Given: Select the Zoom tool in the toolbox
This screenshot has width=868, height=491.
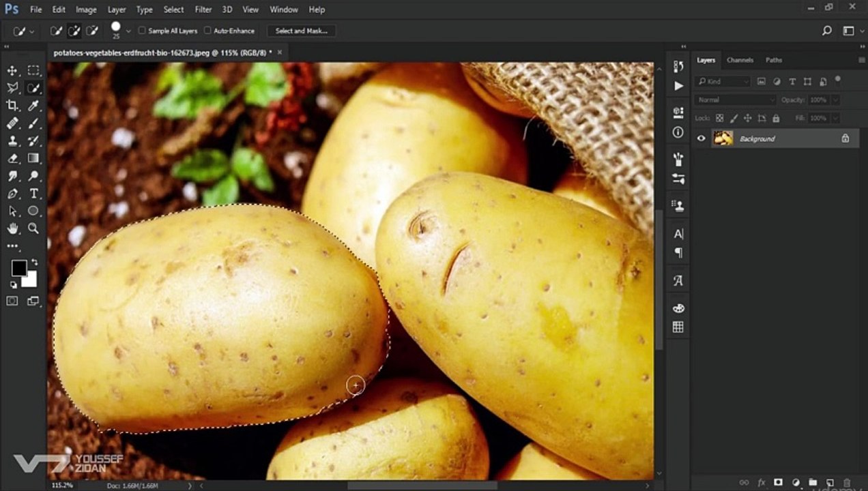Looking at the screenshot, I should click(x=33, y=228).
